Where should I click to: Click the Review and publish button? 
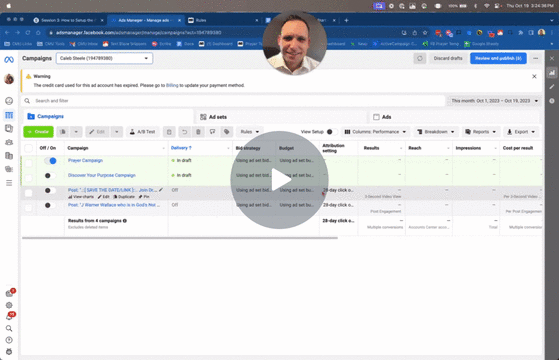498,58
